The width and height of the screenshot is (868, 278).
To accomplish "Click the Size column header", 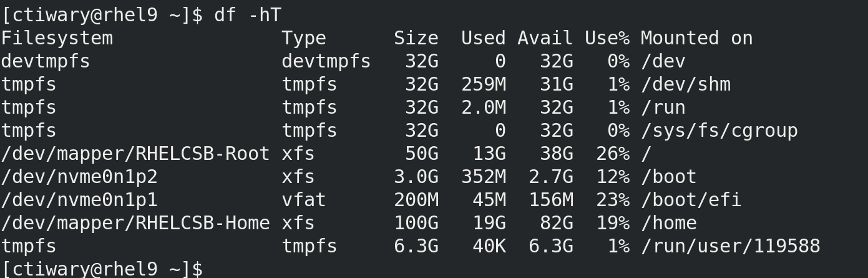I will (416, 38).
